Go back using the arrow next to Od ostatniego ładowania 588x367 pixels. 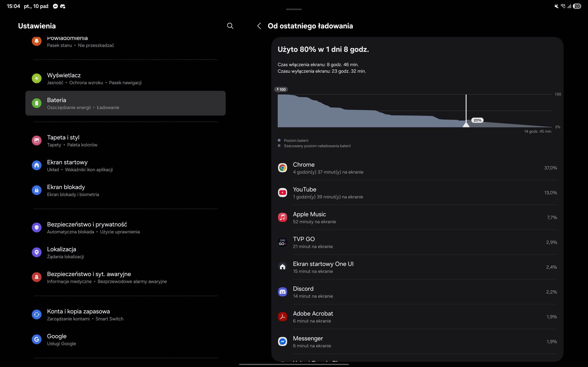coord(259,26)
